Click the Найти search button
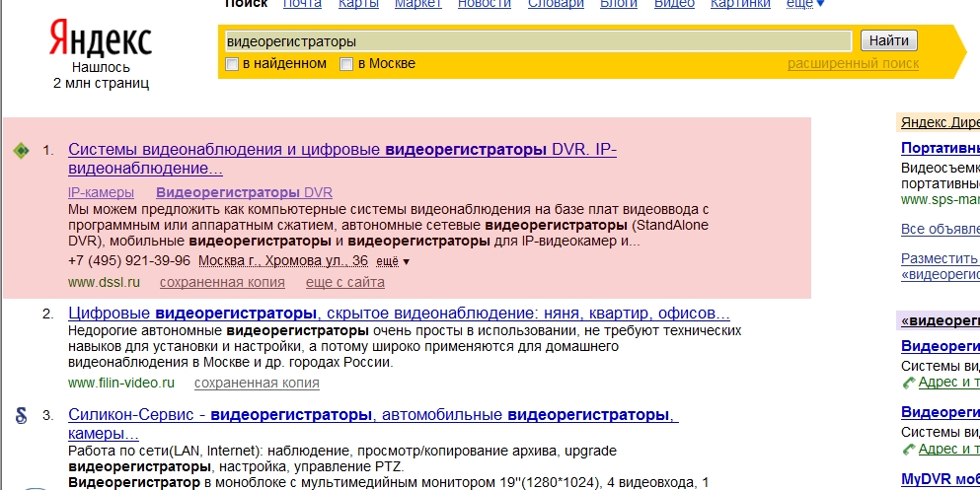The image size is (980, 490). coord(889,40)
